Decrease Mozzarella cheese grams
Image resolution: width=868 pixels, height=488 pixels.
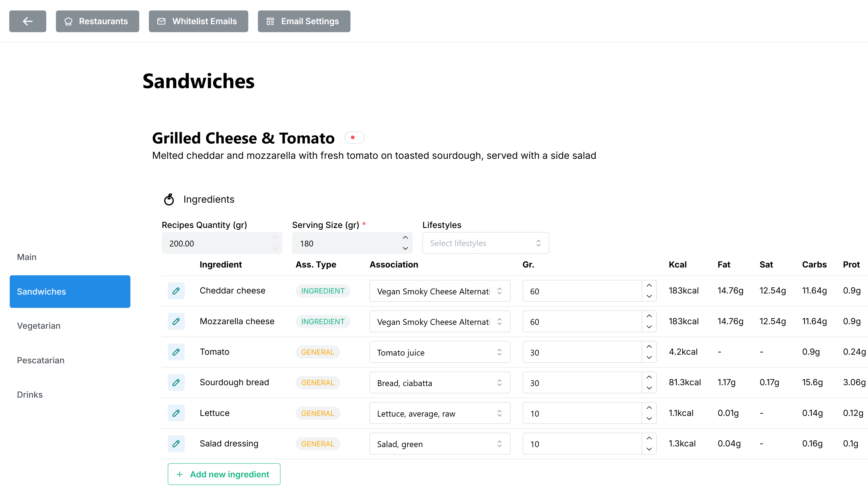pos(649,327)
